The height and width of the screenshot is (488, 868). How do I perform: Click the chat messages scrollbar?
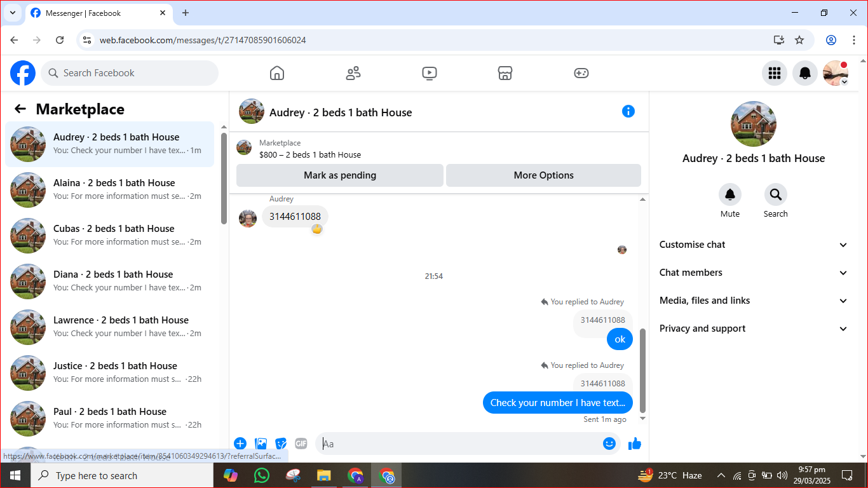click(x=642, y=370)
